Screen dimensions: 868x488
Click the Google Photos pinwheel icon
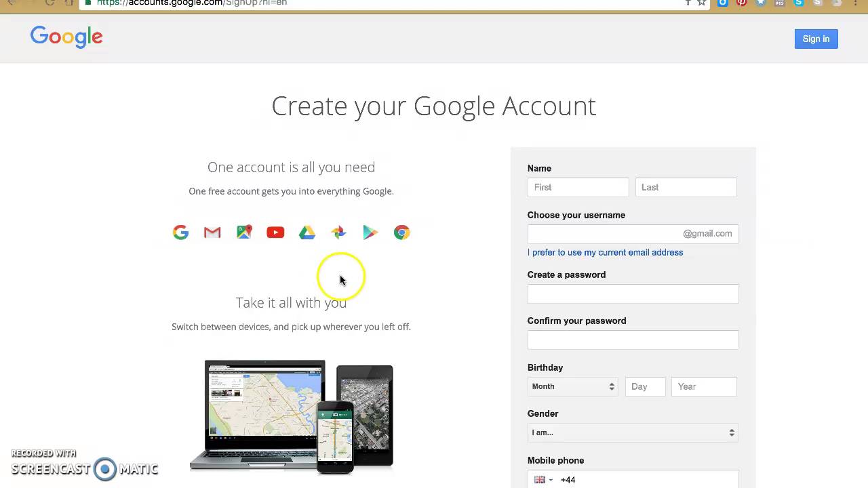(338, 232)
